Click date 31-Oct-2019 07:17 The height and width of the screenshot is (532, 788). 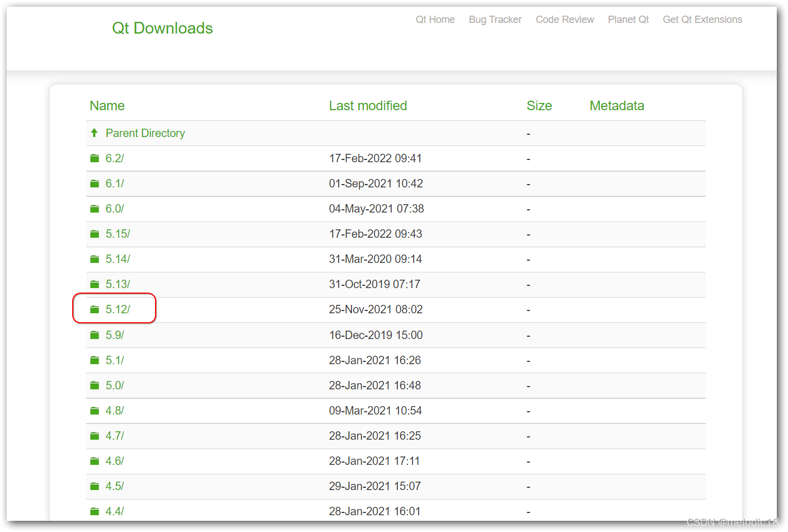click(x=374, y=284)
